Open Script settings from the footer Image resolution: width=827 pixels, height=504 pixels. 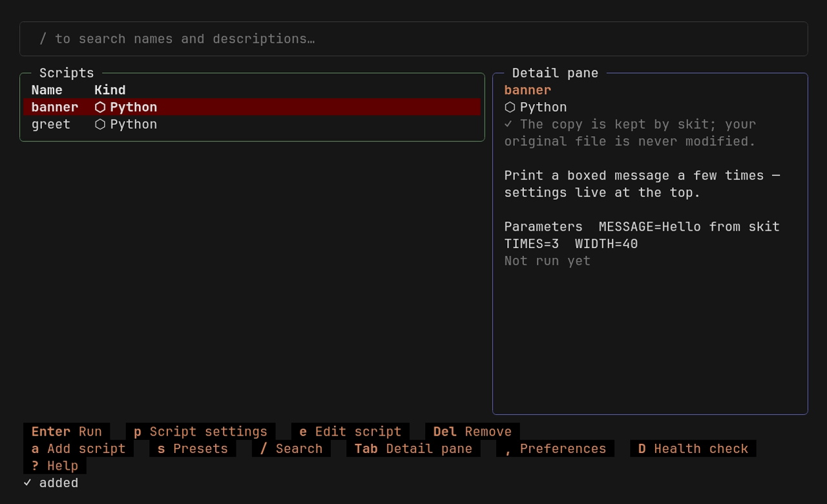200,432
